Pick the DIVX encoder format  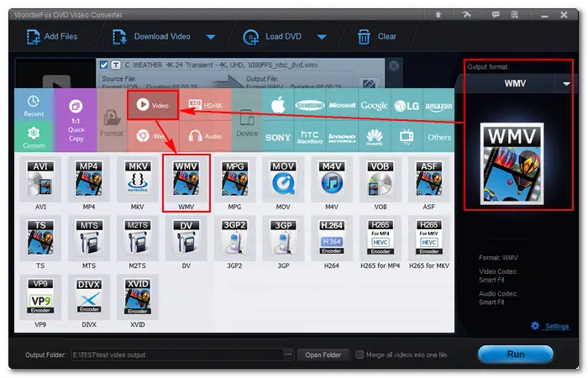click(x=89, y=297)
